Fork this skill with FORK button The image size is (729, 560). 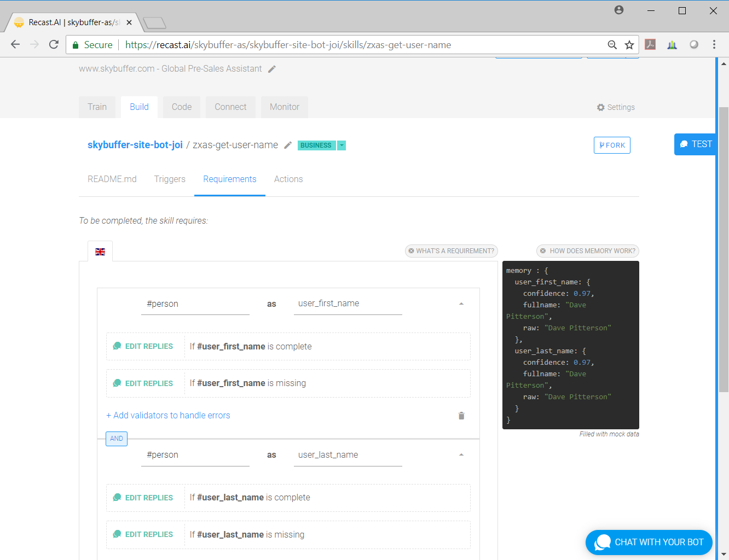point(612,145)
